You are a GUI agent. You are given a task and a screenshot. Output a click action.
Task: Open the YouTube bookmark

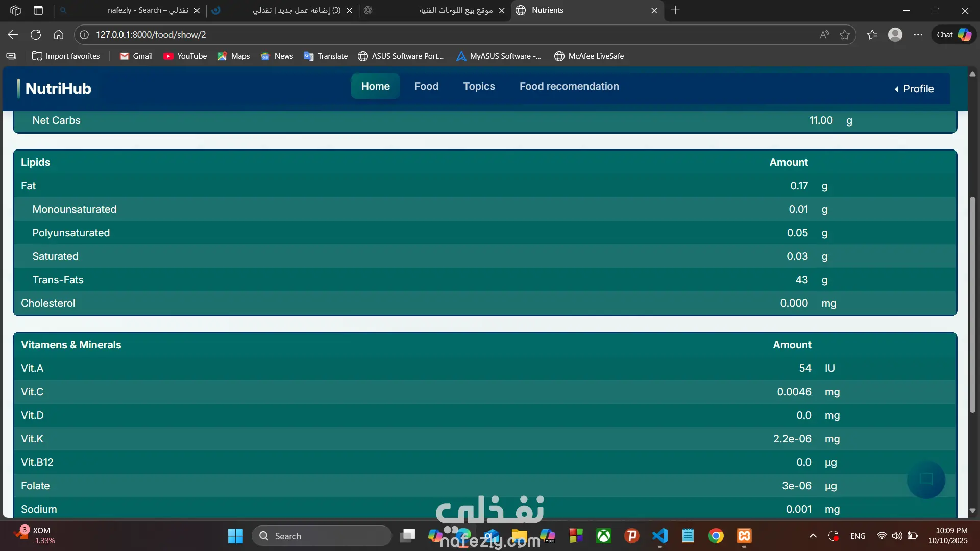point(185,56)
